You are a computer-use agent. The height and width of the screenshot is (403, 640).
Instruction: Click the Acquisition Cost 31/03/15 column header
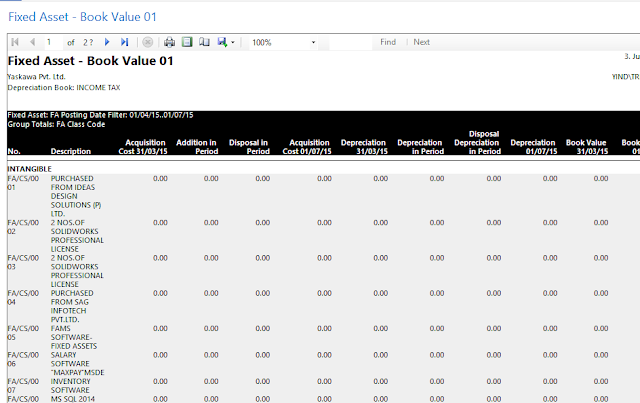click(x=143, y=147)
